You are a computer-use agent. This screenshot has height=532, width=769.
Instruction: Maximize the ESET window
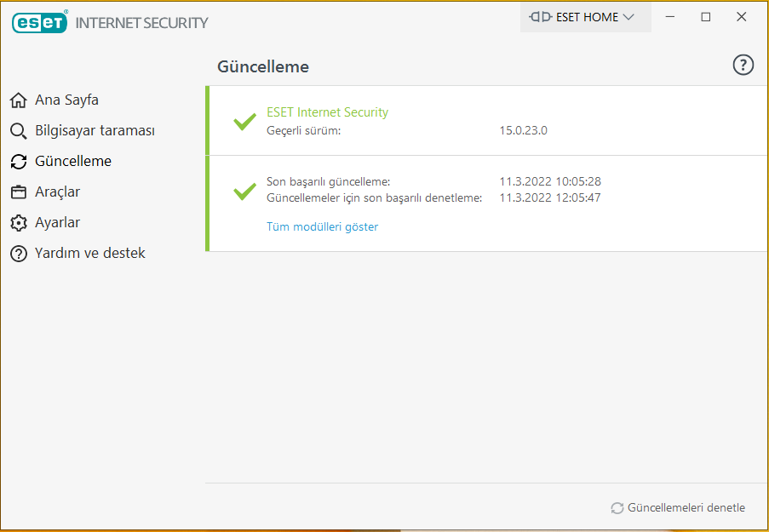point(705,17)
